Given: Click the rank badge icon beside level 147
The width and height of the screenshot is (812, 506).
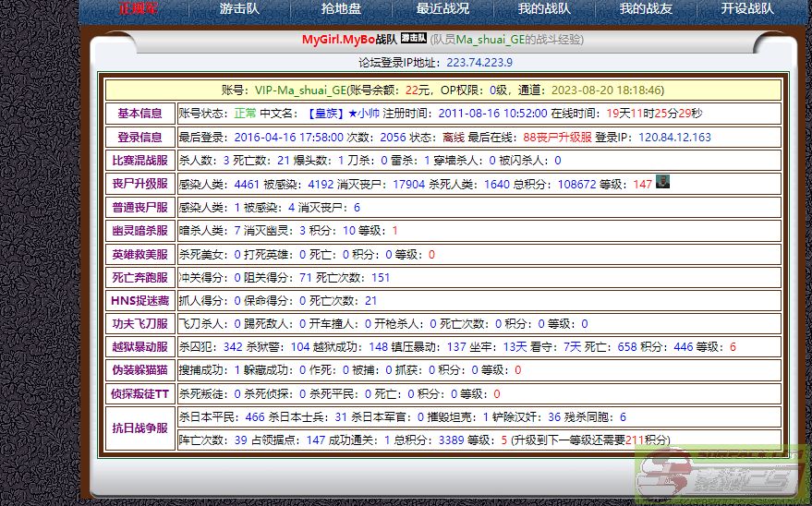Looking at the screenshot, I should pos(661,183).
